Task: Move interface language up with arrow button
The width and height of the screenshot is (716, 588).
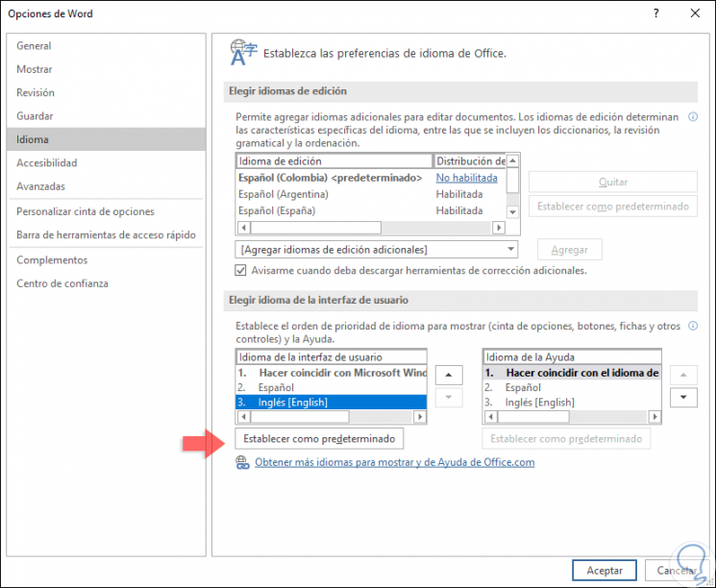Action: pyautogui.click(x=449, y=375)
